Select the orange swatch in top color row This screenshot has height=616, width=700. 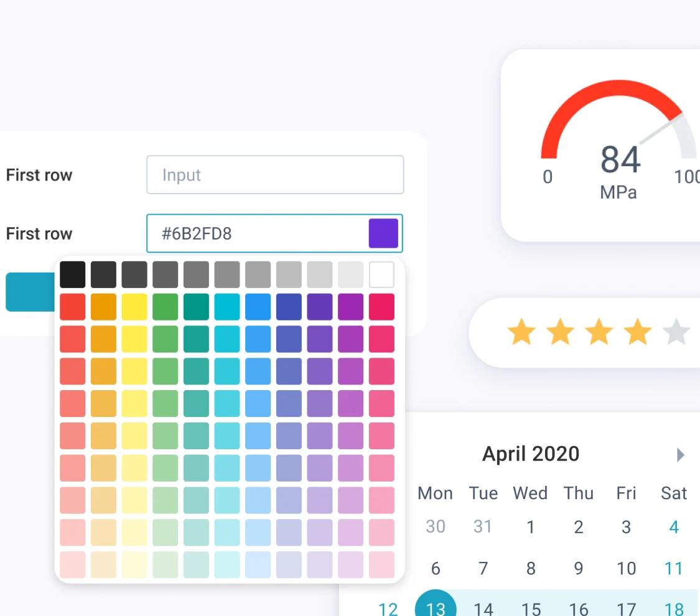(103, 307)
